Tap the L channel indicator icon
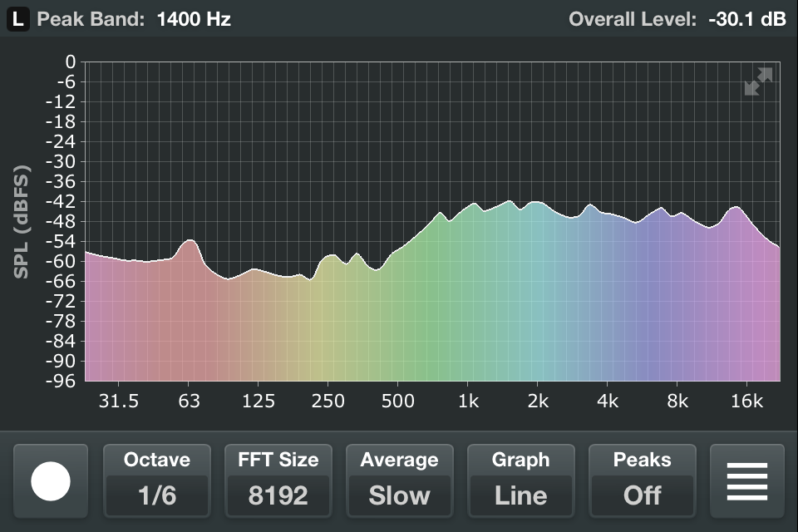This screenshot has height=532, width=798. pyautogui.click(x=17, y=20)
